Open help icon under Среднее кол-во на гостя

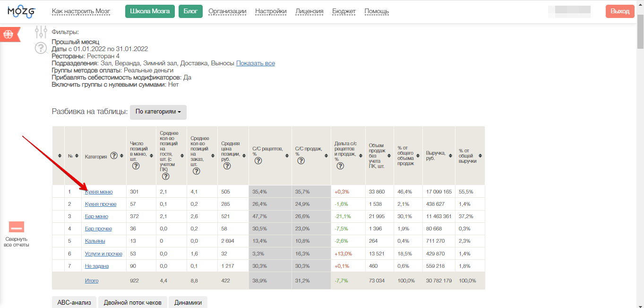165,176
